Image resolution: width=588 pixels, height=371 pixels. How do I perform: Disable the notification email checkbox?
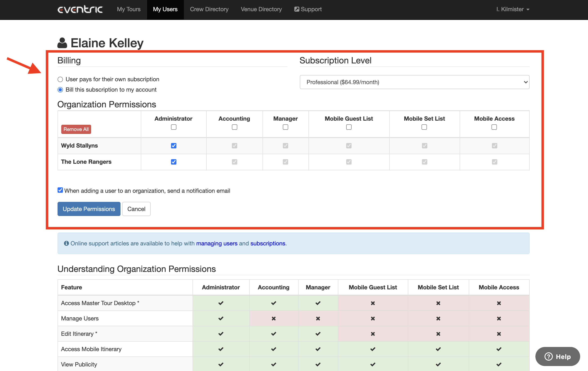[60, 190]
